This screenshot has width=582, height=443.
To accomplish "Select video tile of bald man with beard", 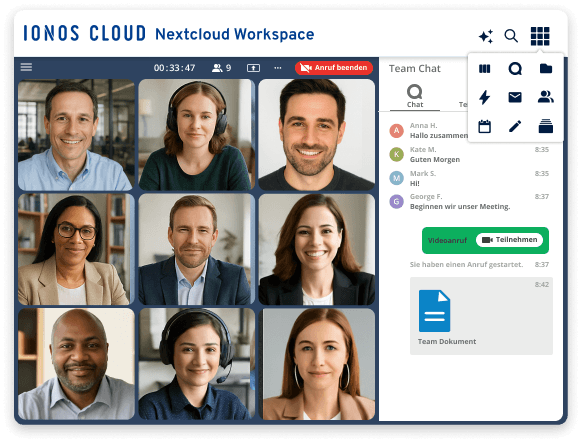I will 76,364.
